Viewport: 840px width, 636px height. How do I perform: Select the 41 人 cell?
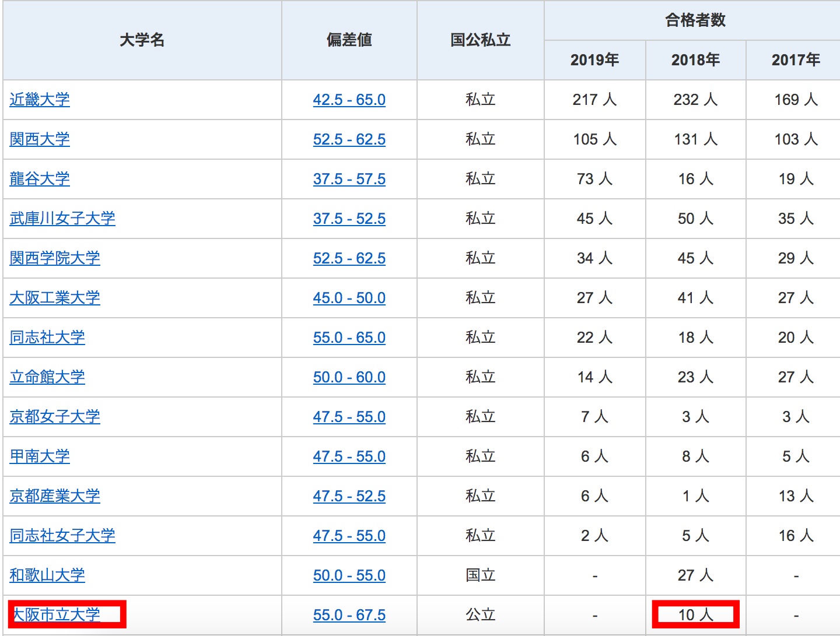click(696, 298)
